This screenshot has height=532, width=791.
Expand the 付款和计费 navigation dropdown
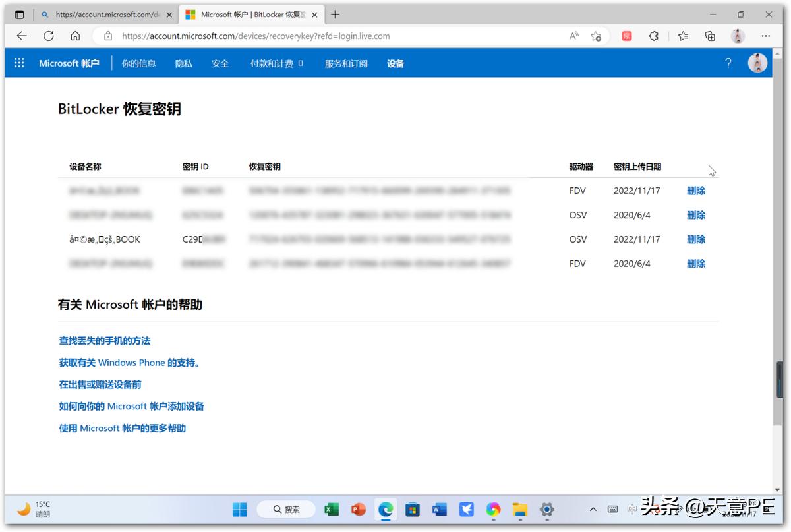pyautogui.click(x=272, y=63)
